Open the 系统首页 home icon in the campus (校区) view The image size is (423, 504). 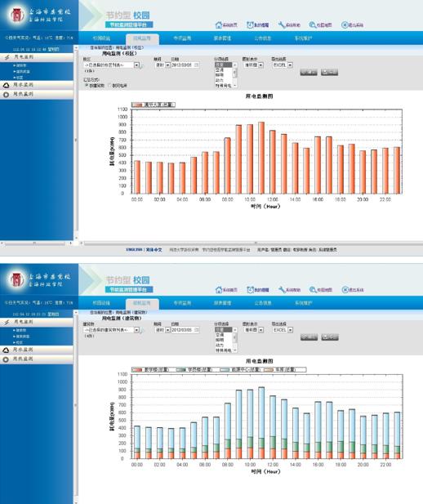(219, 25)
